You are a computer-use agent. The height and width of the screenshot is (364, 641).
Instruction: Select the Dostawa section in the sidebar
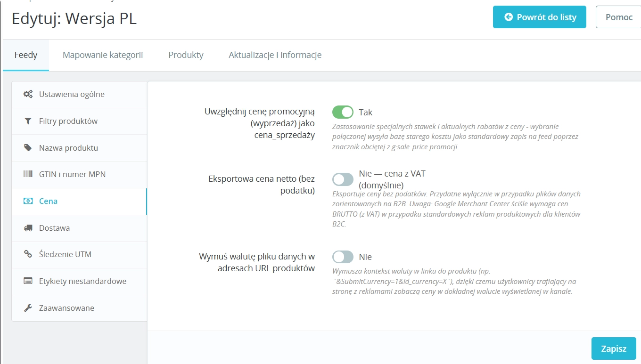click(x=53, y=228)
